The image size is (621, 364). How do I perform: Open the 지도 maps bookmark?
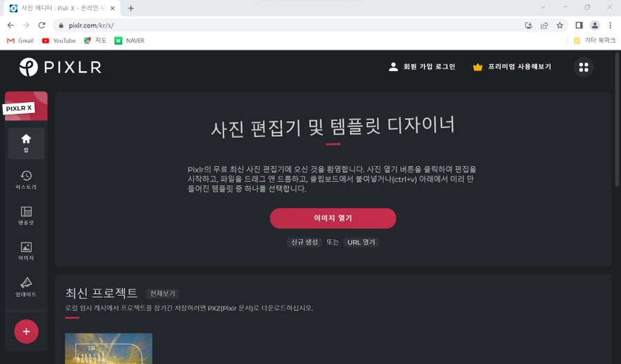point(95,41)
